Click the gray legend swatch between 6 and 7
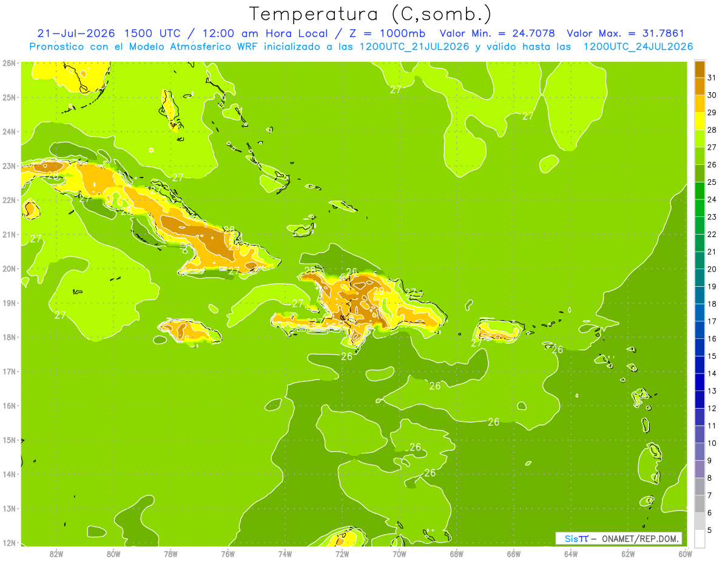Image resolution: width=728 pixels, height=562 pixels. coord(699,504)
